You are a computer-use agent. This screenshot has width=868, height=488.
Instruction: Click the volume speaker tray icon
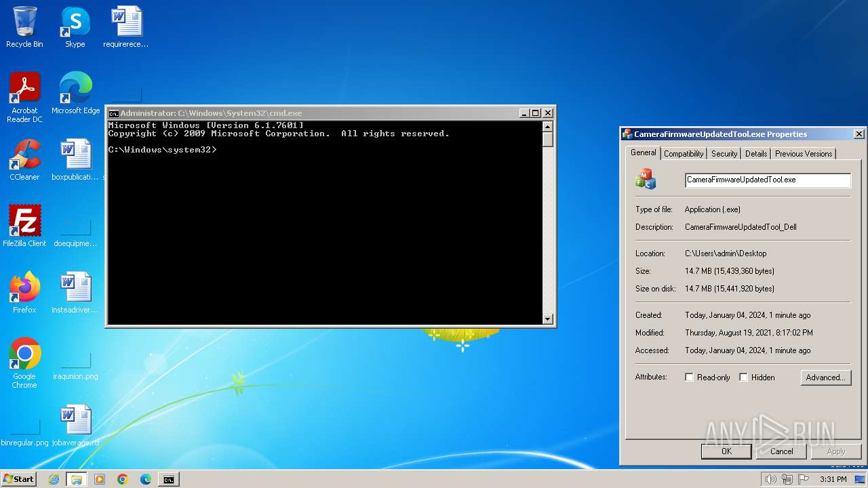770,479
